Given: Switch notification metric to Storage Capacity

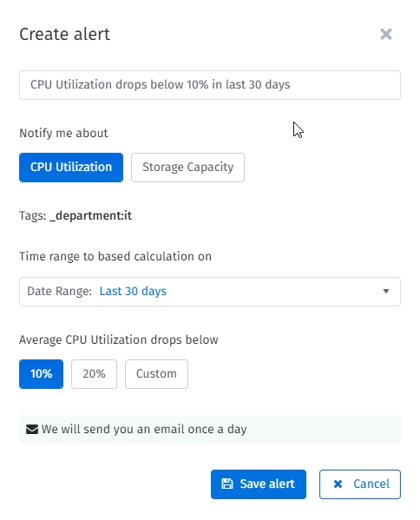Looking at the screenshot, I should [x=187, y=168].
